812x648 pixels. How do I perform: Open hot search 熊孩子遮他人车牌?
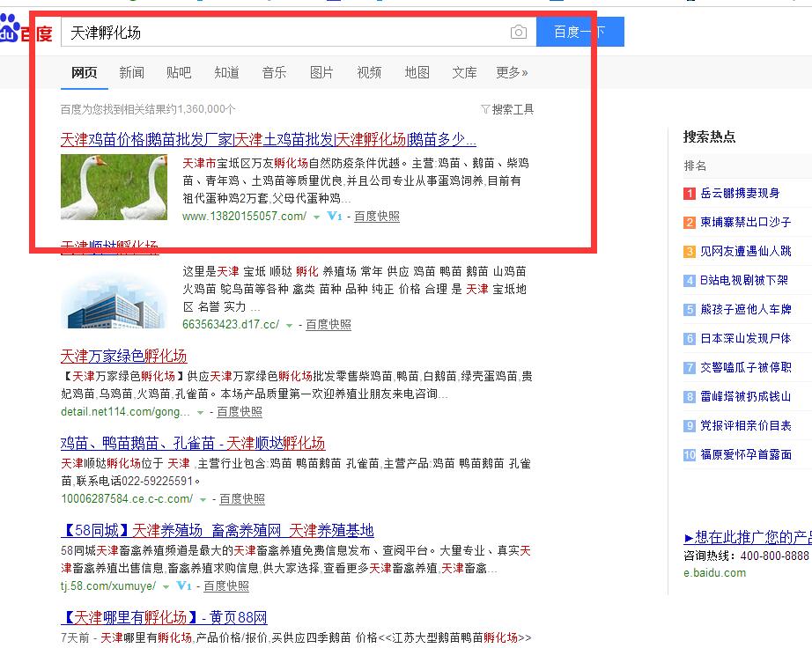(x=746, y=310)
